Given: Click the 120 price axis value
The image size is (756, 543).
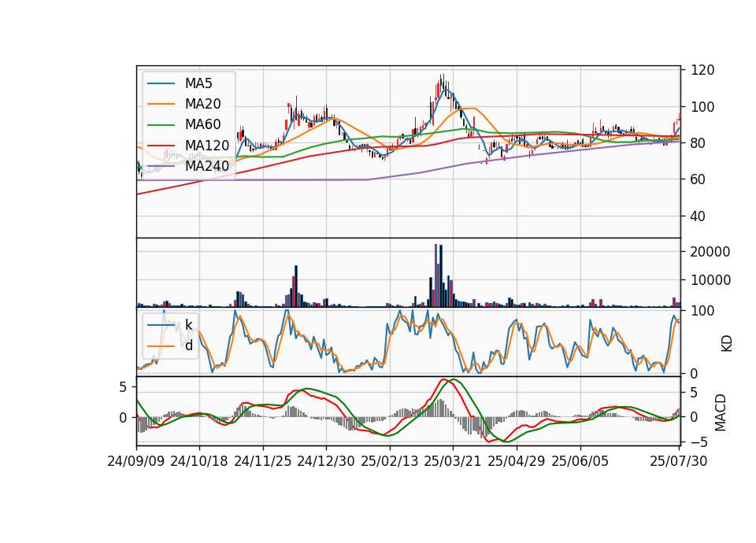Looking at the screenshot, I should (702, 70).
